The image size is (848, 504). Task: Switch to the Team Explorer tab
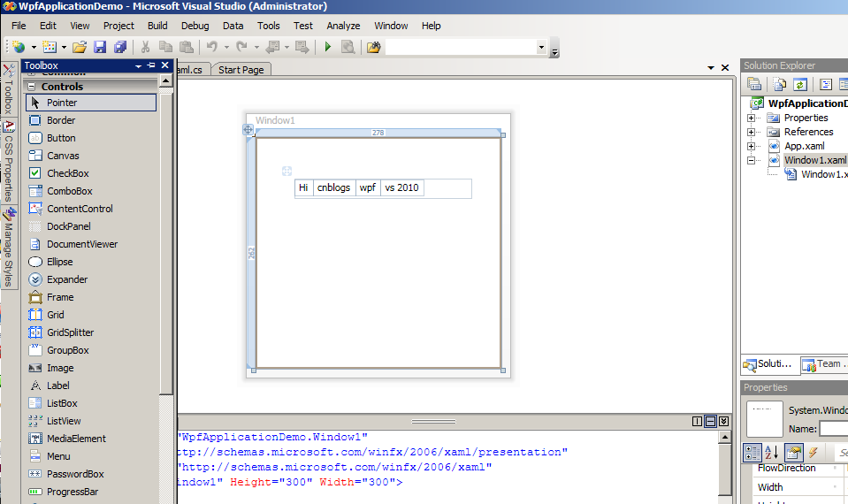tap(823, 364)
